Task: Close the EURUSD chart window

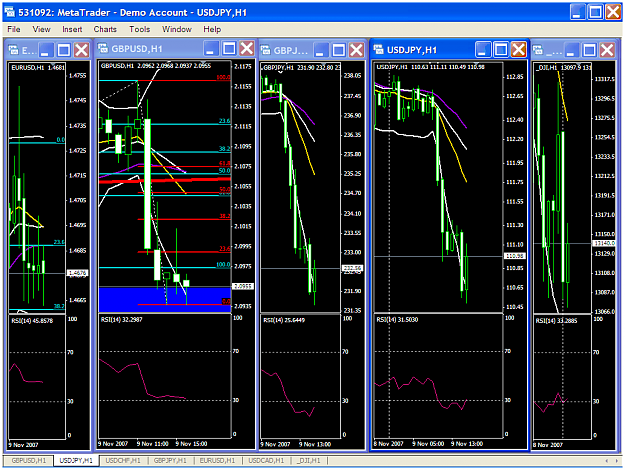Action: (x=82, y=50)
